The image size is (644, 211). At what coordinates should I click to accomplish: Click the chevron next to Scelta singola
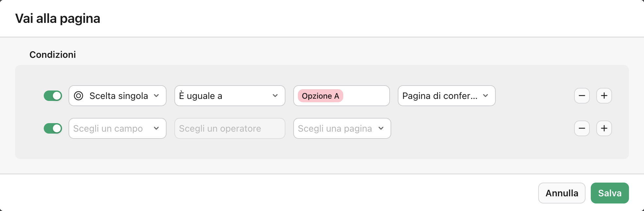[156, 96]
